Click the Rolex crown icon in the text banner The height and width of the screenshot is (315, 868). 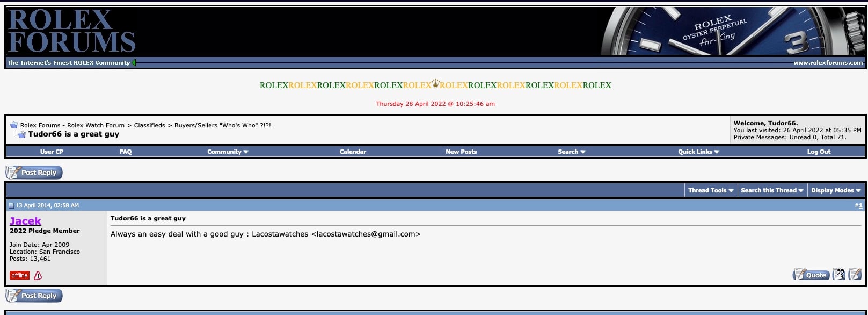coord(435,84)
